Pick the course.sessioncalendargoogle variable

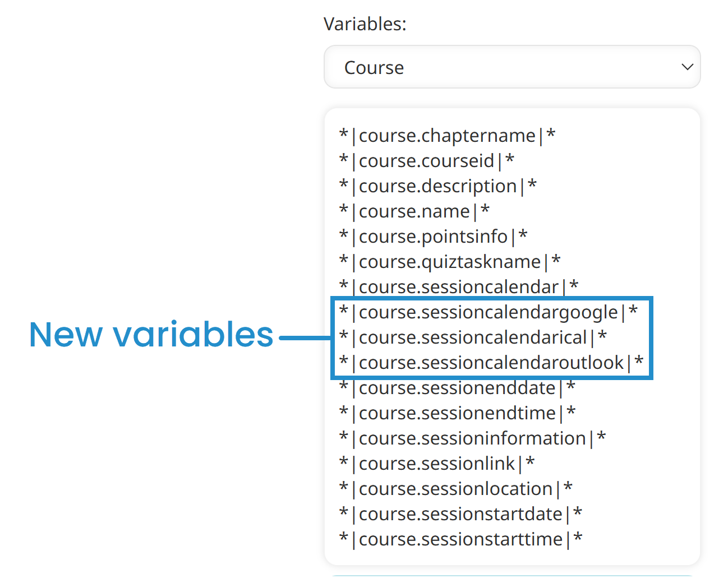(488, 312)
